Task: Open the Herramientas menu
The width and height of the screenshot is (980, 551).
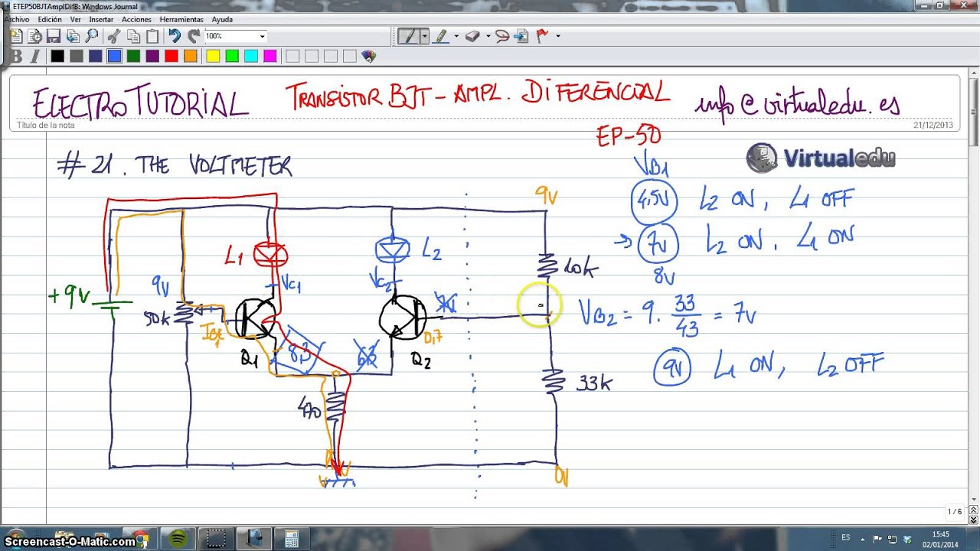Action: (181, 19)
